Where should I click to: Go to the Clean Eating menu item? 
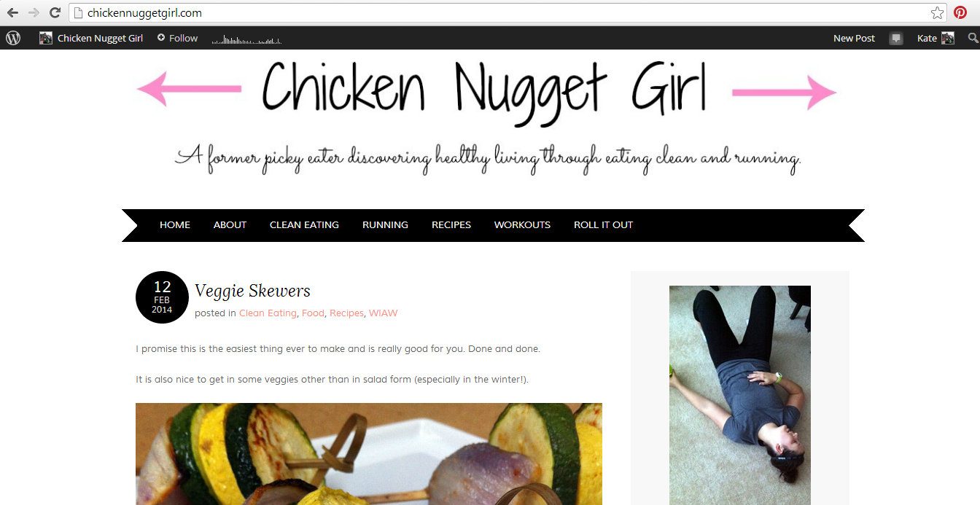304,224
